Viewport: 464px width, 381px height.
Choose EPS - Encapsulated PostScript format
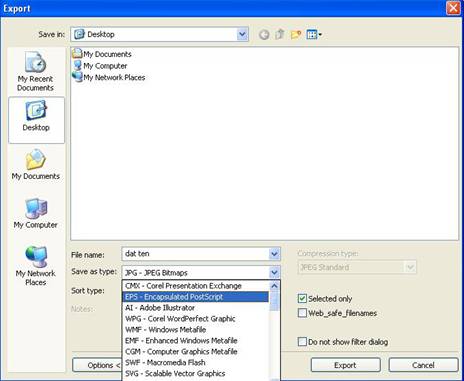[x=196, y=297]
